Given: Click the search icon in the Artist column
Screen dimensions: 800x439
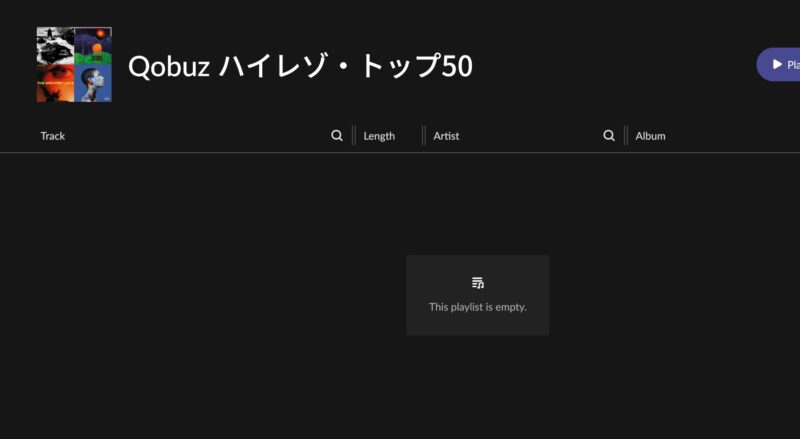Looking at the screenshot, I should click(x=609, y=136).
